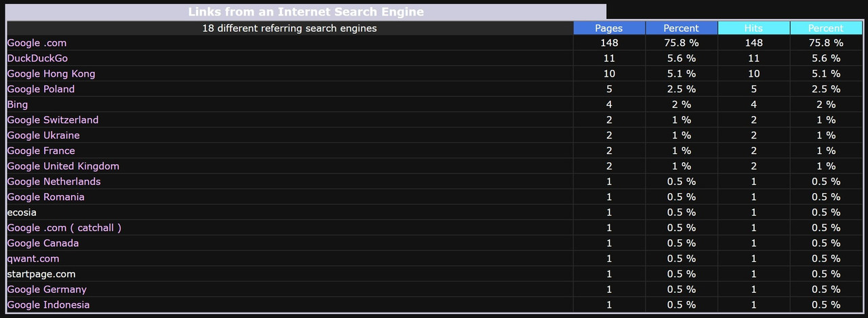Select the Pages percent 5.1 % for Google Hong Kong
This screenshot has width=868, height=318.
pyautogui.click(x=682, y=74)
